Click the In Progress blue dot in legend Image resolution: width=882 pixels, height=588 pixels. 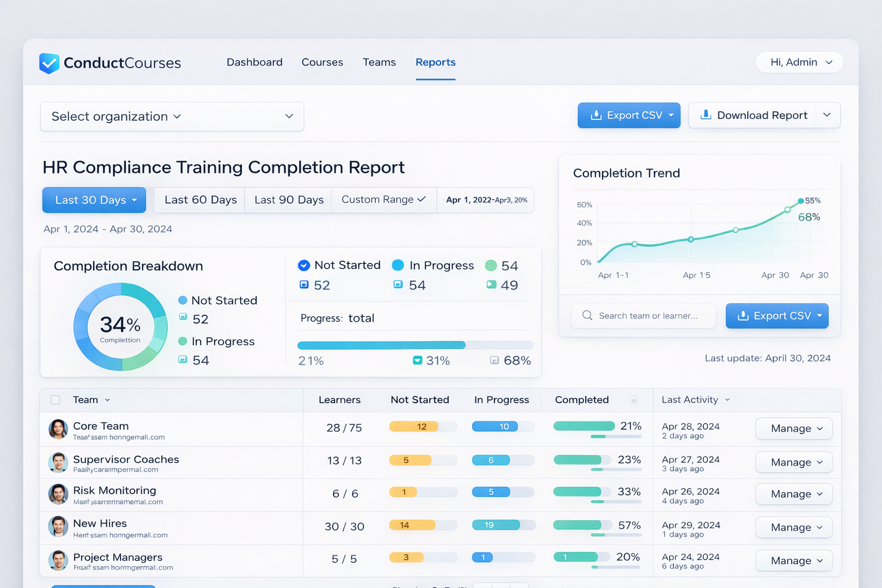398,265
